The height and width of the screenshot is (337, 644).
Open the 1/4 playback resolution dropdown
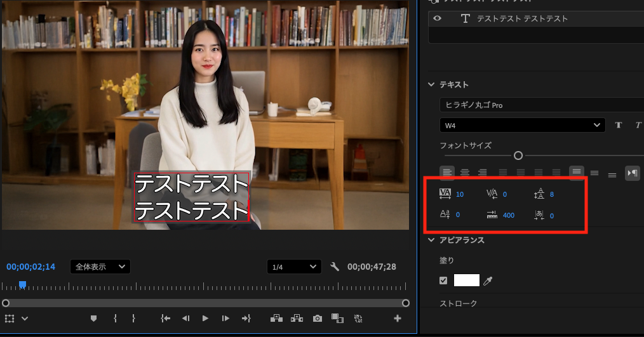pyautogui.click(x=293, y=267)
